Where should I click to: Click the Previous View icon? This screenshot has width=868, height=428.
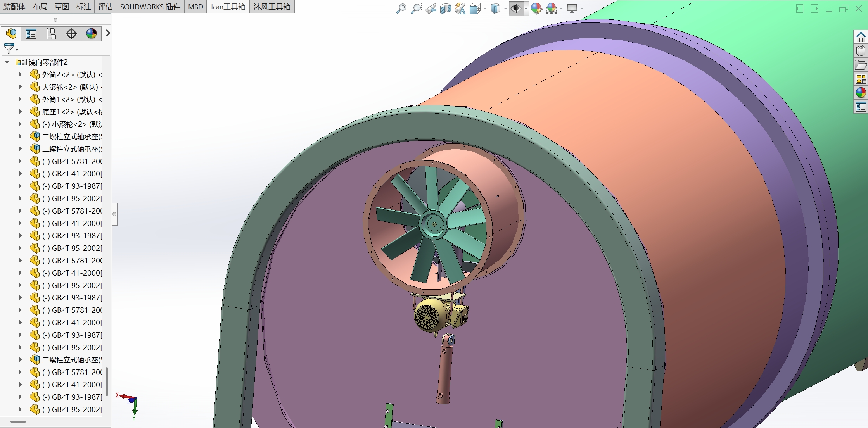431,8
